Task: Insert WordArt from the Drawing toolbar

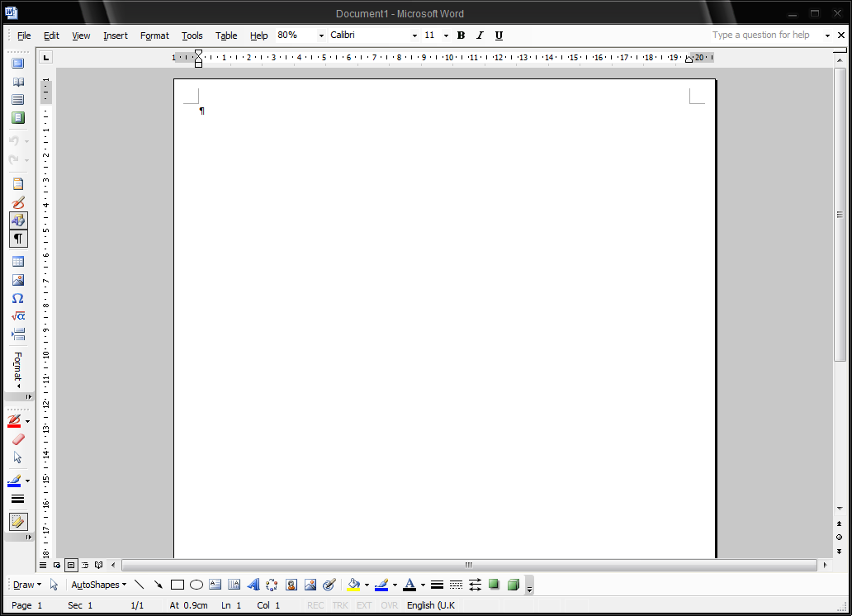Action: [253, 585]
